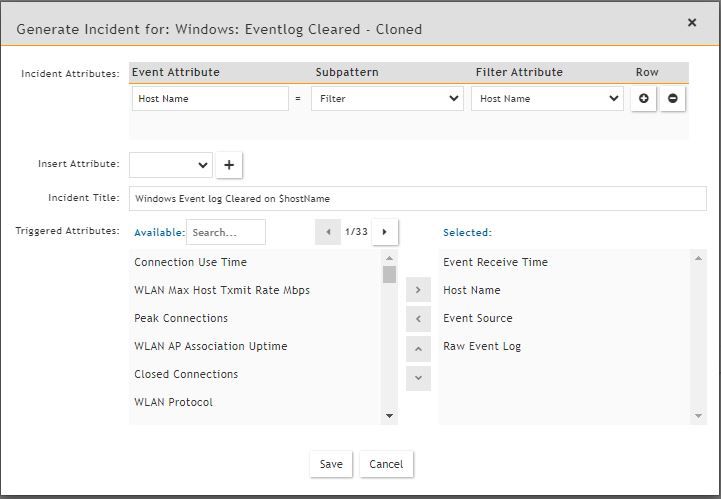Select Raw Event Log in Selected list
This screenshot has height=499, width=721.
click(x=482, y=346)
